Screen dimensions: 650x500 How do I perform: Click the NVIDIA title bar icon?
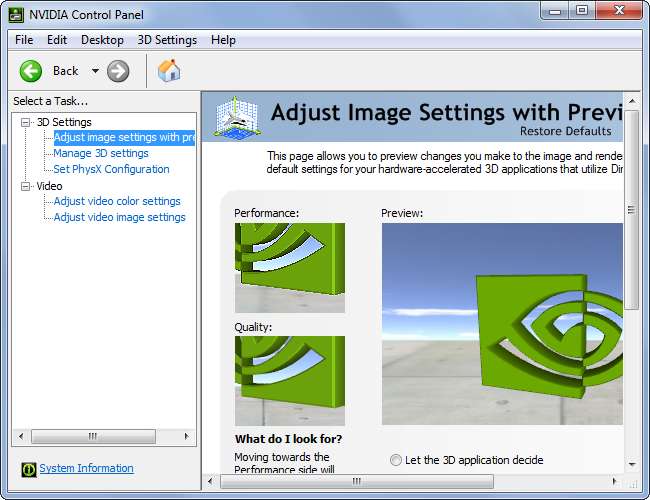(16, 15)
